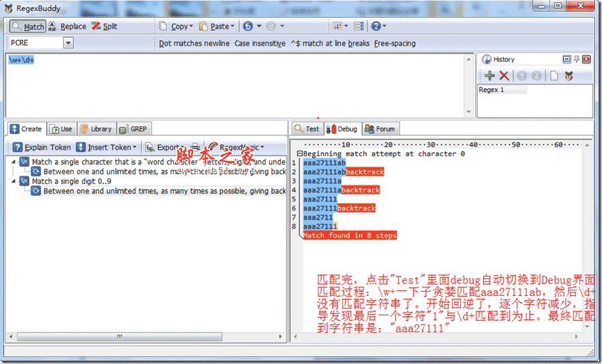
Task: Click debug step 4 backtrack line
Action: 341,190
